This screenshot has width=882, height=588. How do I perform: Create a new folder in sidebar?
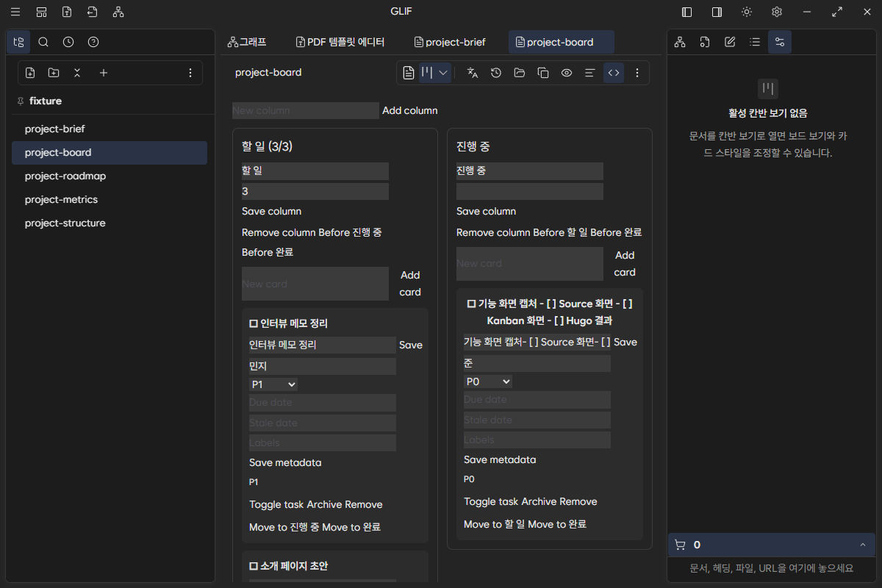[54, 73]
